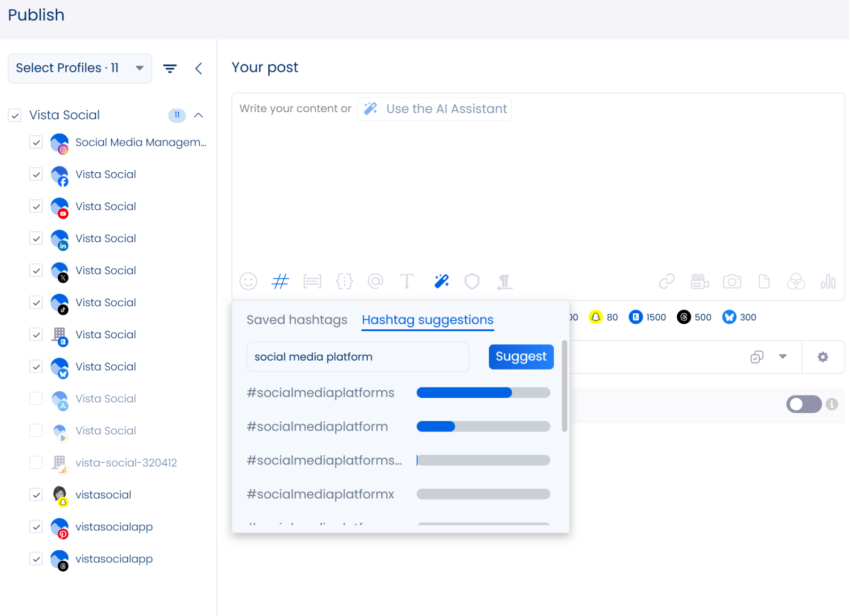Select the Hashtag suggestions tab
The image size is (850, 616).
(427, 320)
